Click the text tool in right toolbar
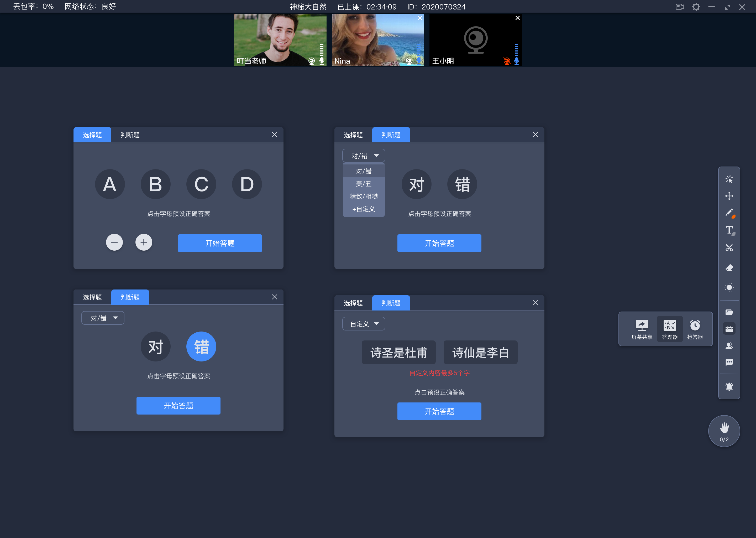The image size is (756, 538). pyautogui.click(x=729, y=230)
